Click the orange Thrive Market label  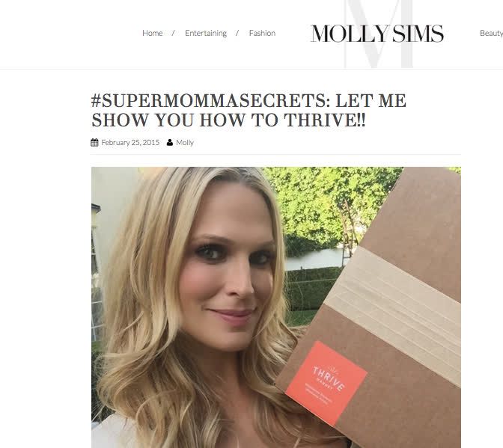click(x=326, y=383)
